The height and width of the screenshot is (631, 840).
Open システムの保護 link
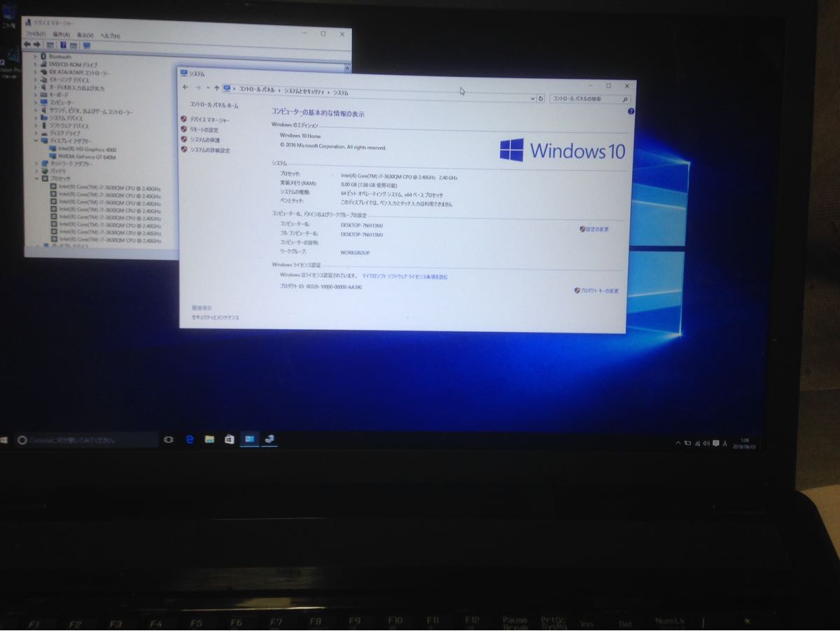pyautogui.click(x=205, y=140)
